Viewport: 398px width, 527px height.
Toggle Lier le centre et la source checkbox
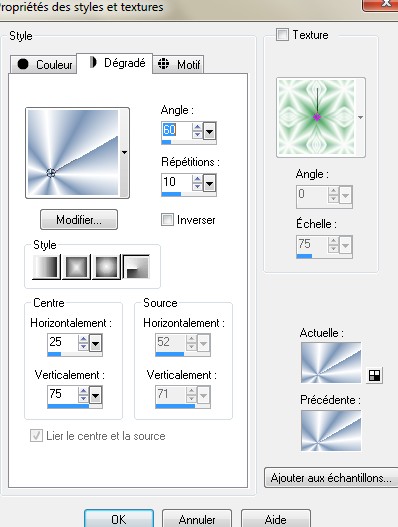(36, 436)
